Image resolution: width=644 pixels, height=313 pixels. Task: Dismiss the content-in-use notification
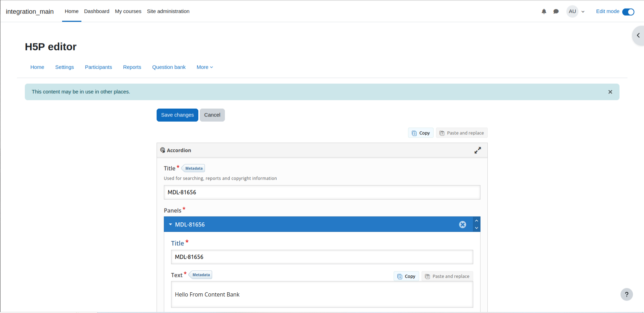[610, 92]
